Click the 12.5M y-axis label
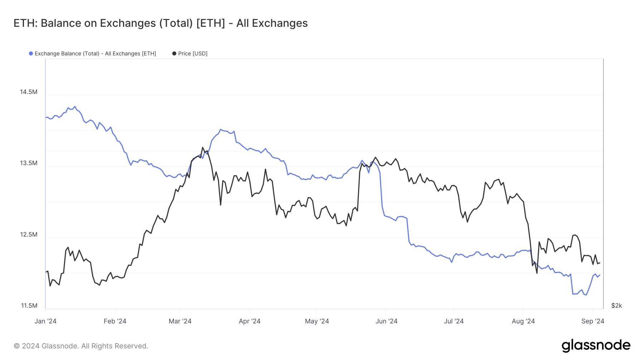 29,234
